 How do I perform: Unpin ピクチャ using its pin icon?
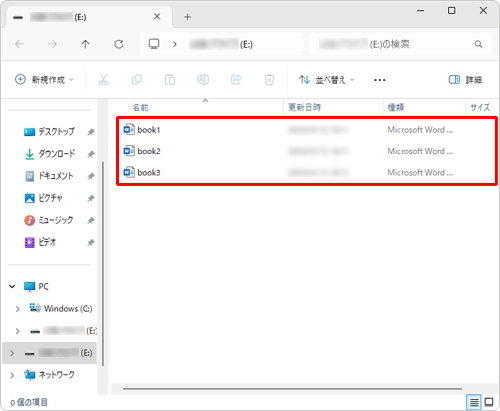[x=91, y=198]
